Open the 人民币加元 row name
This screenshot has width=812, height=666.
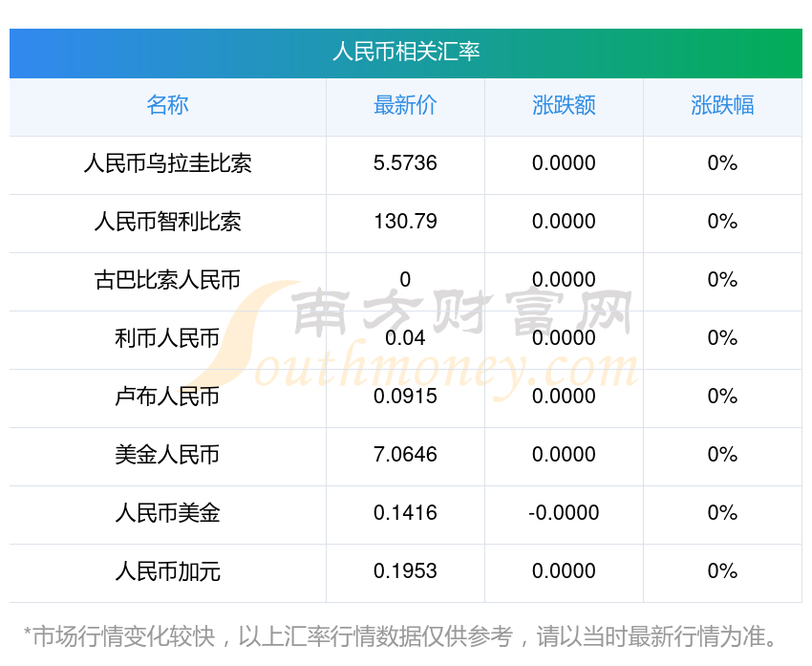[x=167, y=571]
